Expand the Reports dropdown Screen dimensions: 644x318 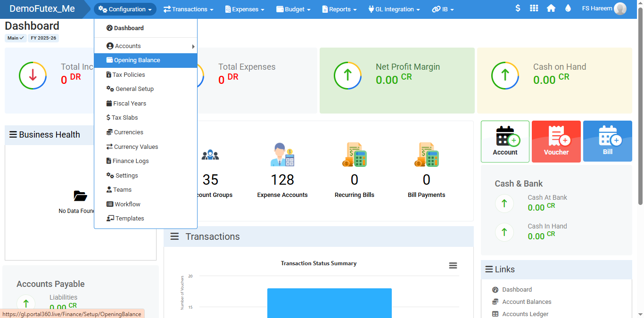coord(339,9)
